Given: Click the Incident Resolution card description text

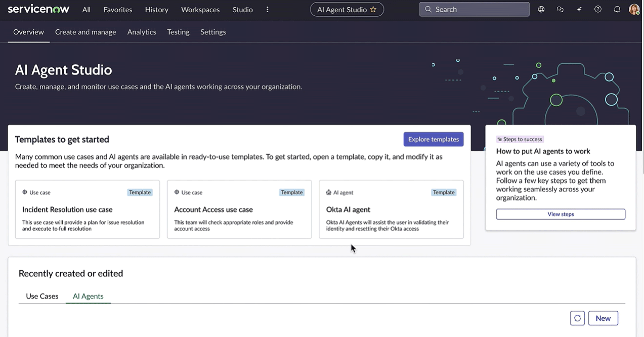Looking at the screenshot, I should click(x=83, y=225).
